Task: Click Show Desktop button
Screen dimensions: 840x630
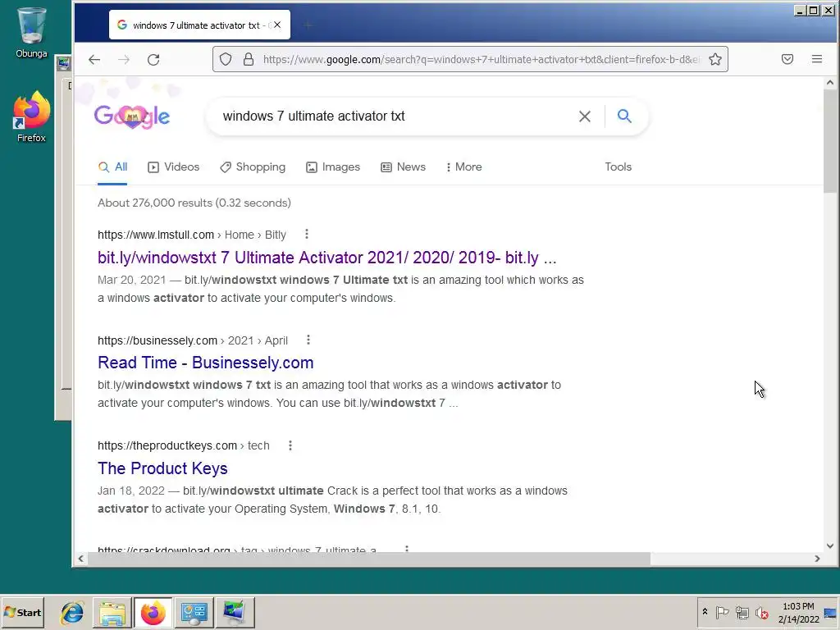Action: coord(831,612)
